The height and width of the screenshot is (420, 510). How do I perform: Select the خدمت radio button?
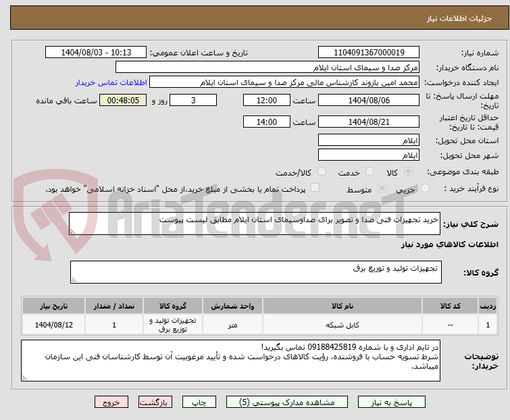click(x=369, y=171)
